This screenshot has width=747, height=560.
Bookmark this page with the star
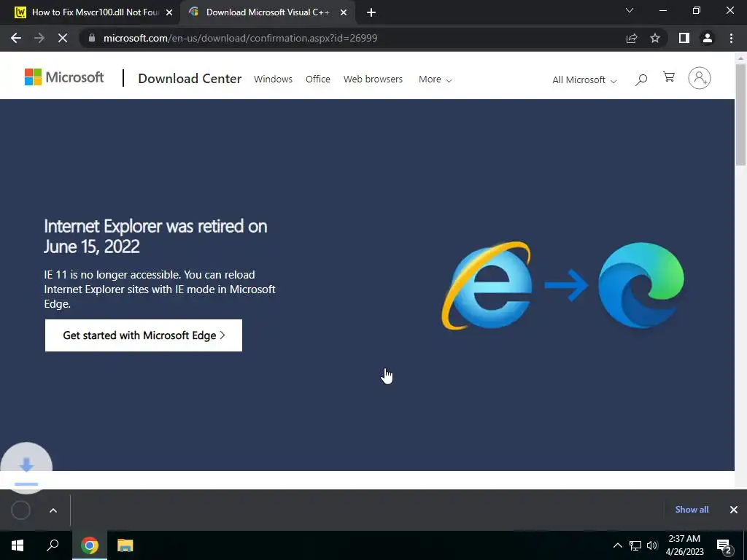[655, 38]
